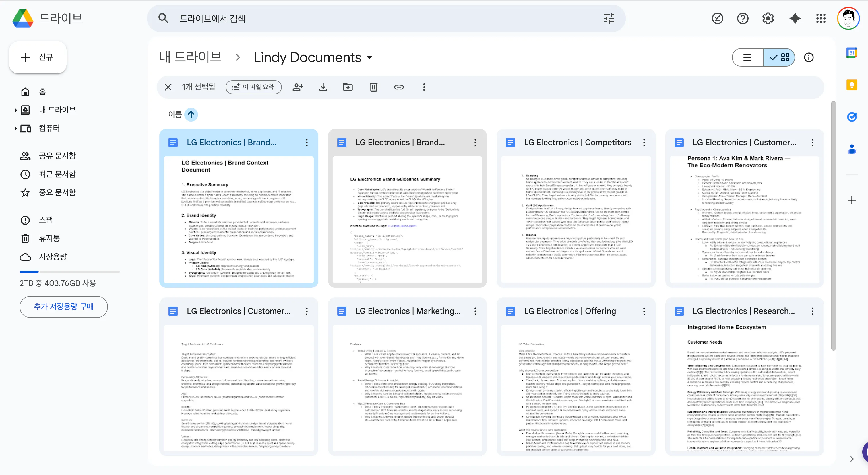The height and width of the screenshot is (475, 868).
Task: Open the Gemini sparkle icon
Action: point(795,19)
